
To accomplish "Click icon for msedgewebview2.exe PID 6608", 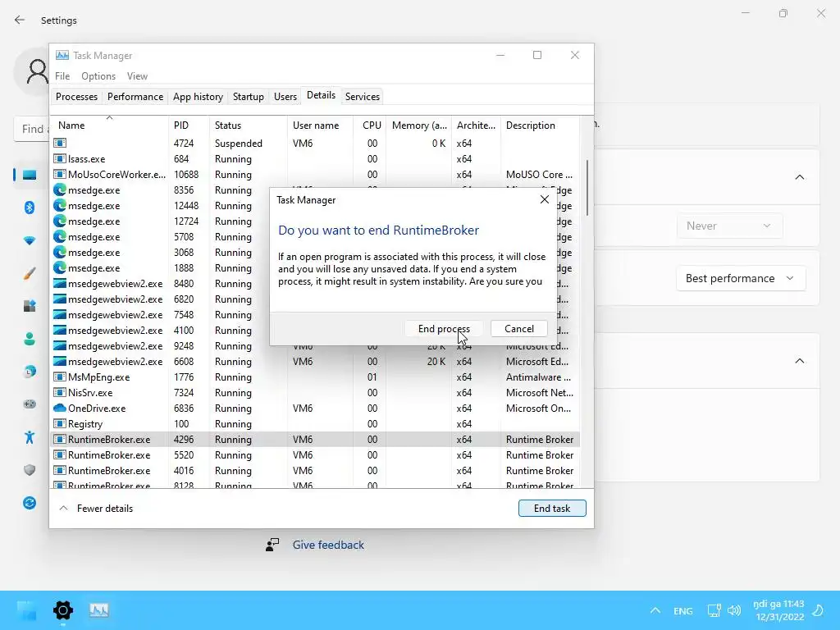I will coord(60,361).
